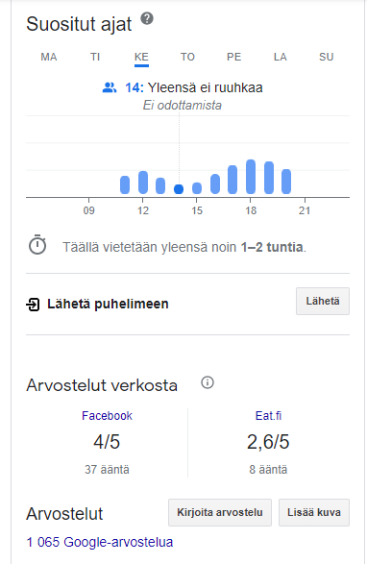Click the Lähetä puhelimeen send icon
This screenshot has width=367, height=588.
tap(33, 305)
